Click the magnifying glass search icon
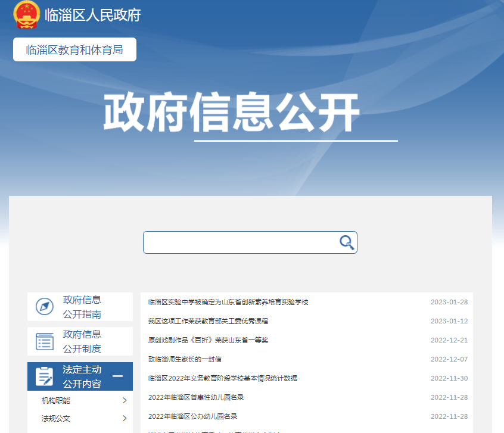 (x=346, y=242)
